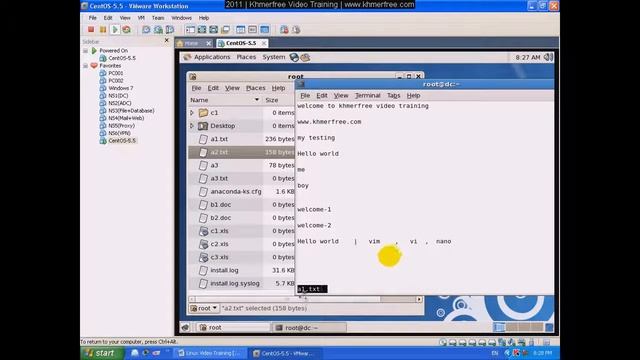Screen dimensions: 640x360
Task: Open the VMware VM menu
Action: point(141,18)
